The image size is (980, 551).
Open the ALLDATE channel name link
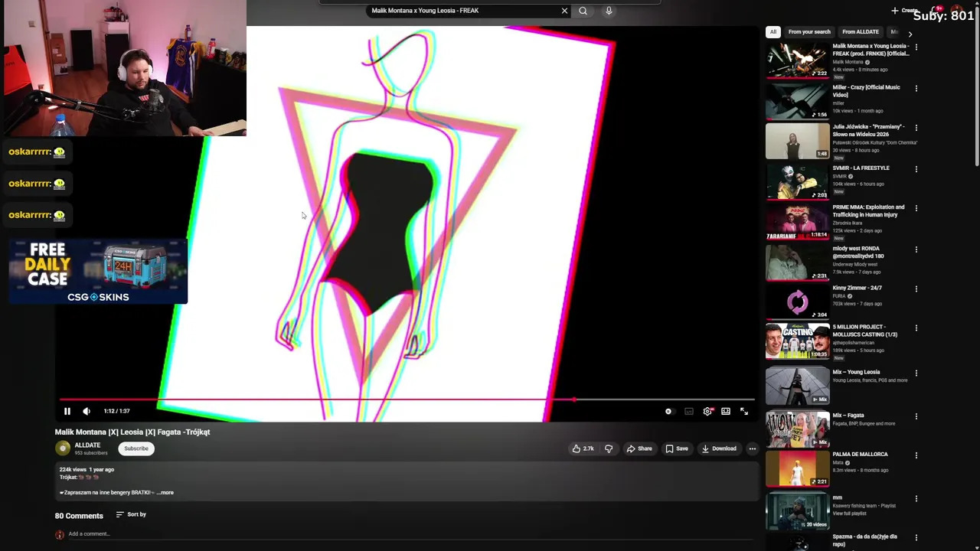click(87, 445)
